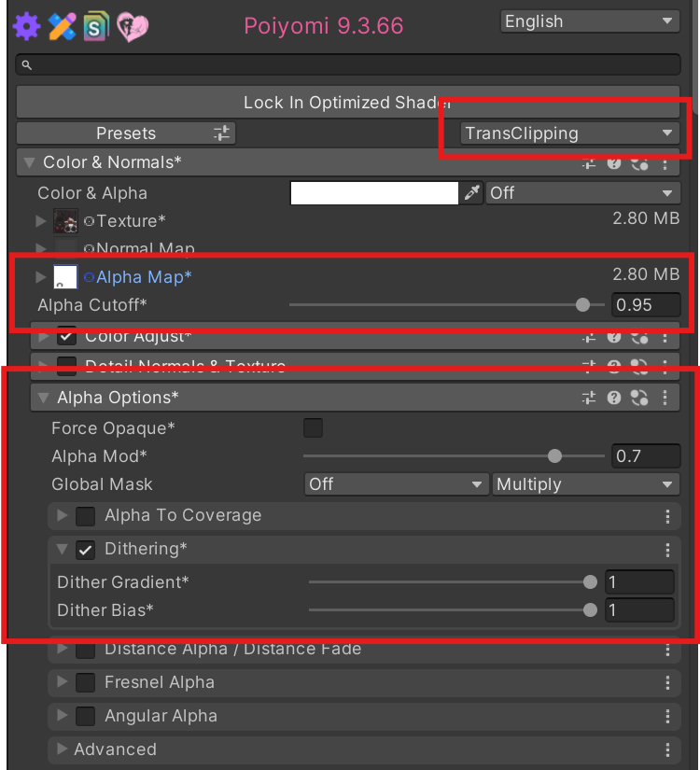
Task: Click the Alpha Map texture thumbnail
Action: pyautogui.click(x=65, y=277)
